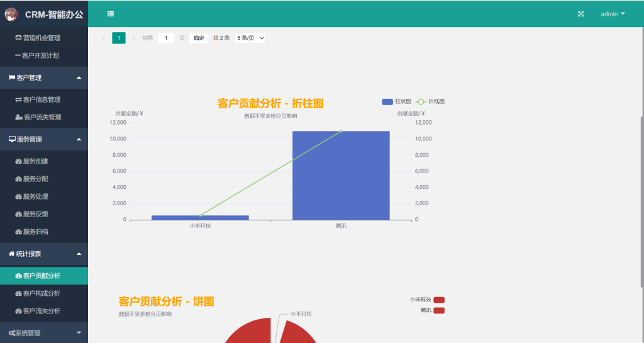Open the 5 条/页 page size dropdown
Viewport: 644px width, 343px height.
click(x=250, y=38)
